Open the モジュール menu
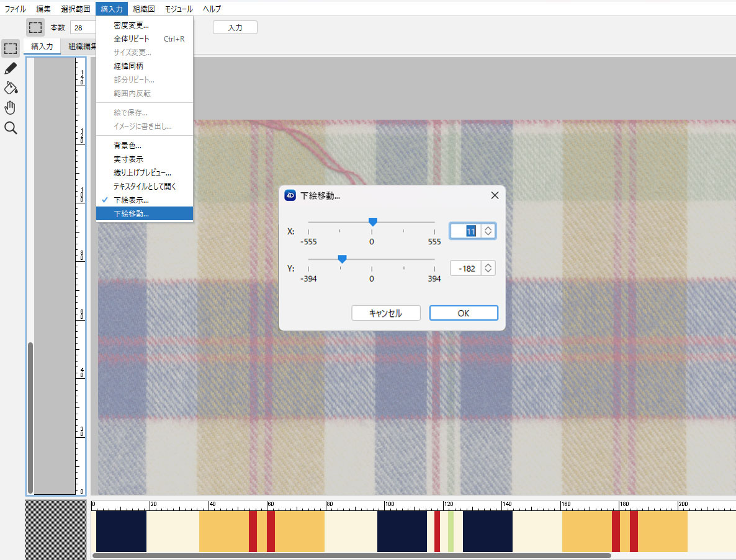Image resolution: width=736 pixels, height=560 pixels. [179, 9]
